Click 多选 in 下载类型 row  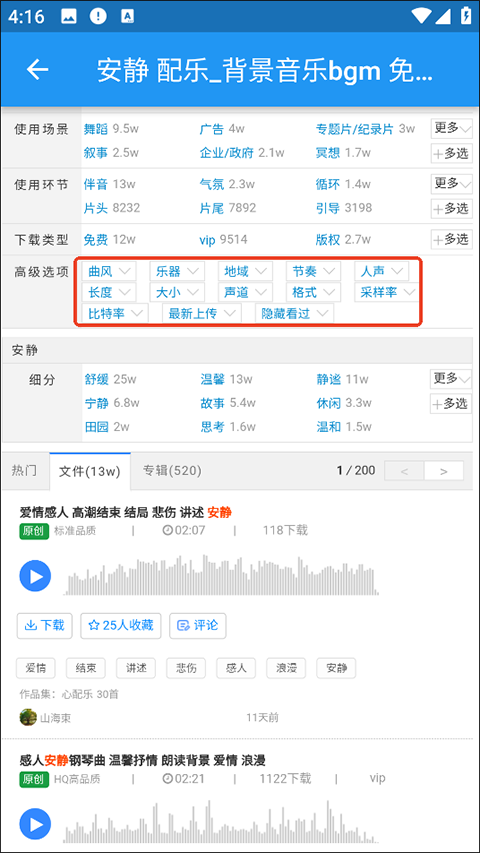[x=451, y=239]
